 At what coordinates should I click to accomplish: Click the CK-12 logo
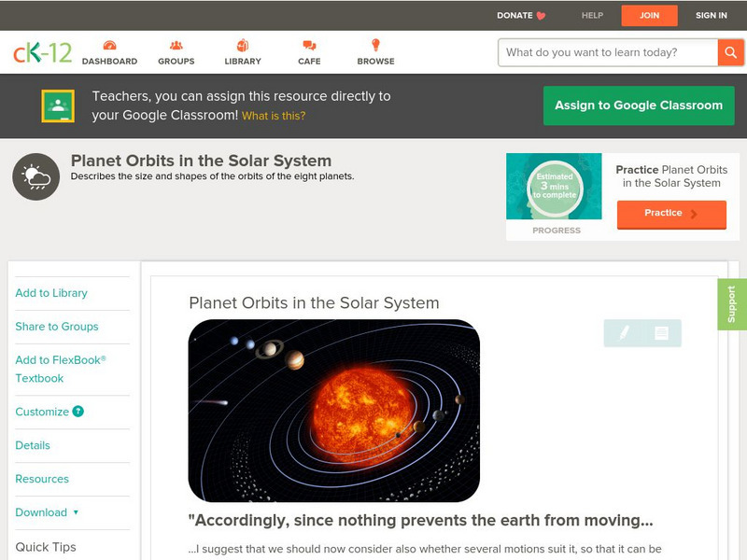click(42, 52)
